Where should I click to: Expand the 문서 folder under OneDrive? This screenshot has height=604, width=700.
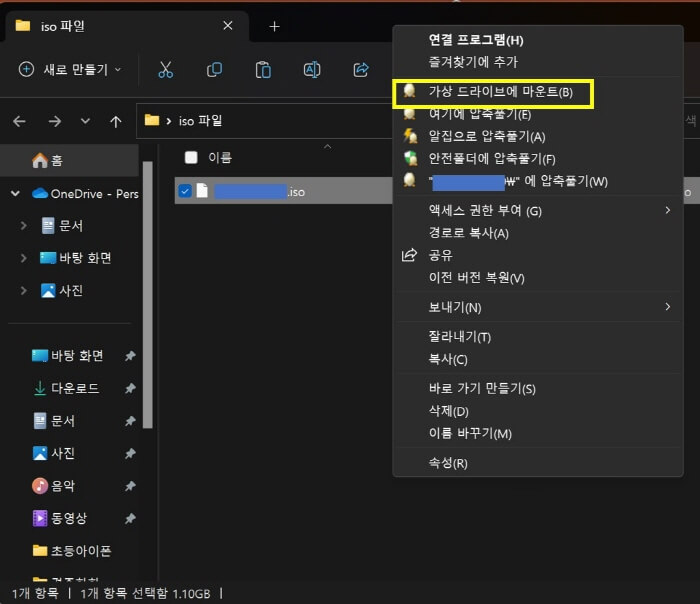point(23,226)
